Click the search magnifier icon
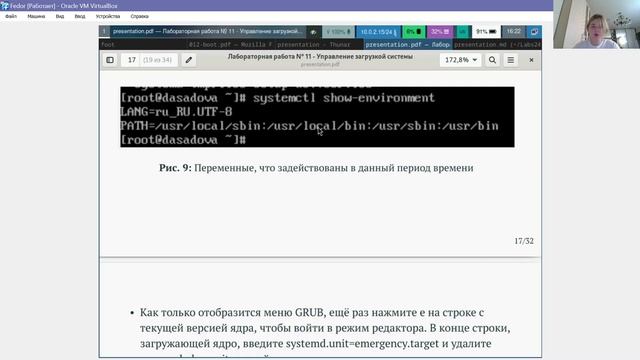The height and width of the screenshot is (360, 640). pyautogui.click(x=492, y=60)
